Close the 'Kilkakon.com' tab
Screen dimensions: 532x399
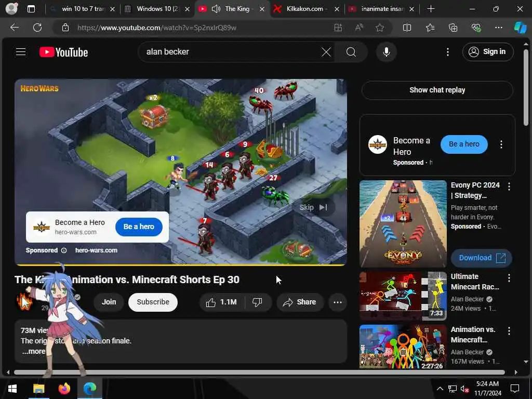tap(337, 9)
